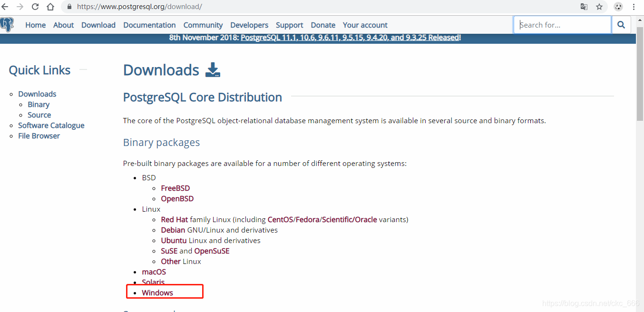The image size is (644, 312).
Task: Click the magnifier search button
Action: tap(621, 25)
